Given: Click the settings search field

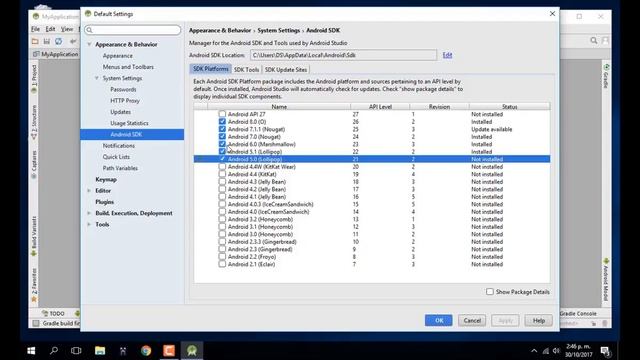Looking at the screenshot, I should (x=133, y=30).
